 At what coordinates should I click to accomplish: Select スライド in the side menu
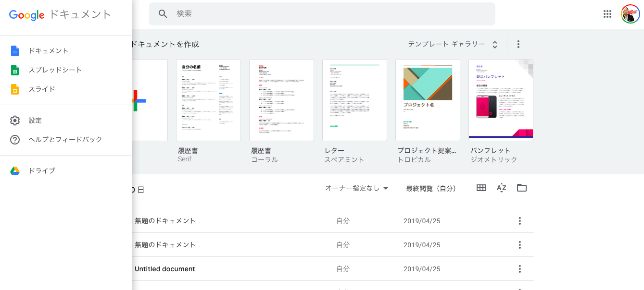point(42,89)
